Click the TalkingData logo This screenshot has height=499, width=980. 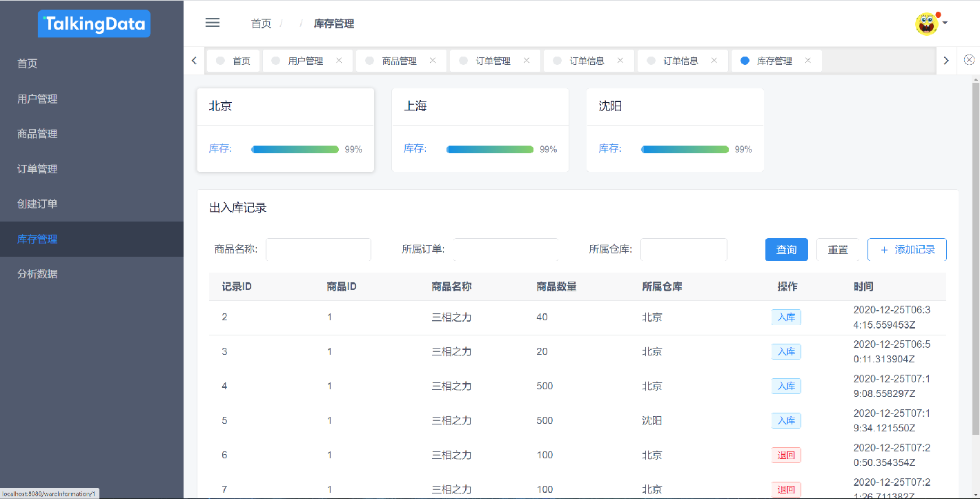point(95,24)
